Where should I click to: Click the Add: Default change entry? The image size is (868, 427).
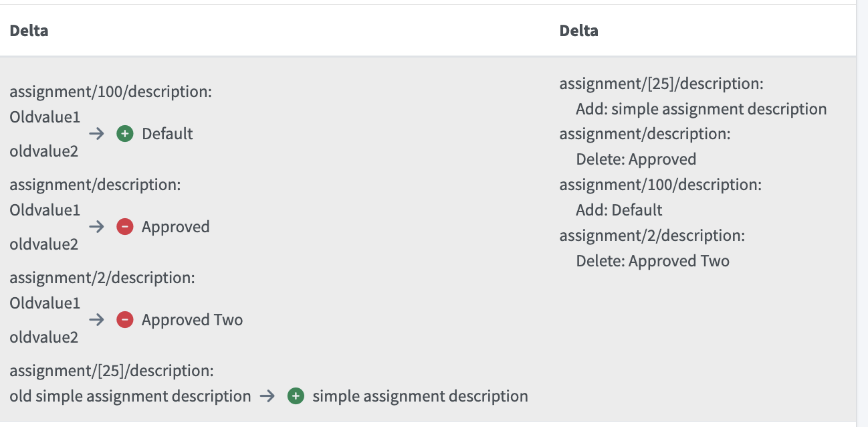coord(619,209)
